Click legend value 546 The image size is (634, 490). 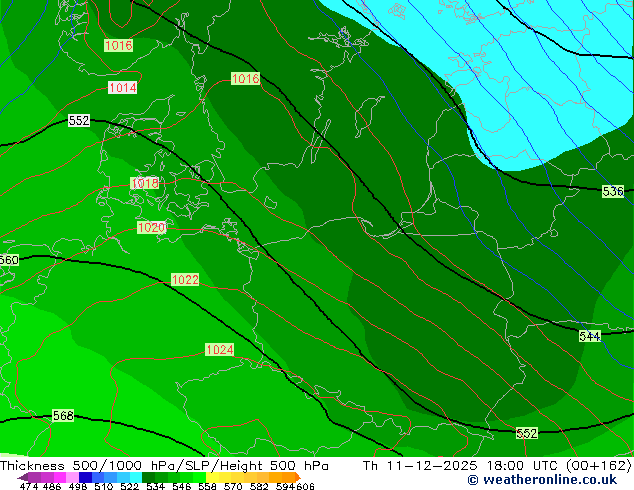182,486
